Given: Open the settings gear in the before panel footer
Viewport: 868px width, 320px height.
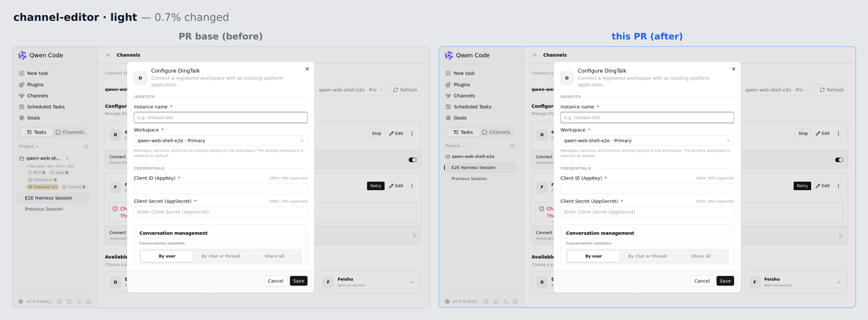Looking at the screenshot, I should 21,301.
